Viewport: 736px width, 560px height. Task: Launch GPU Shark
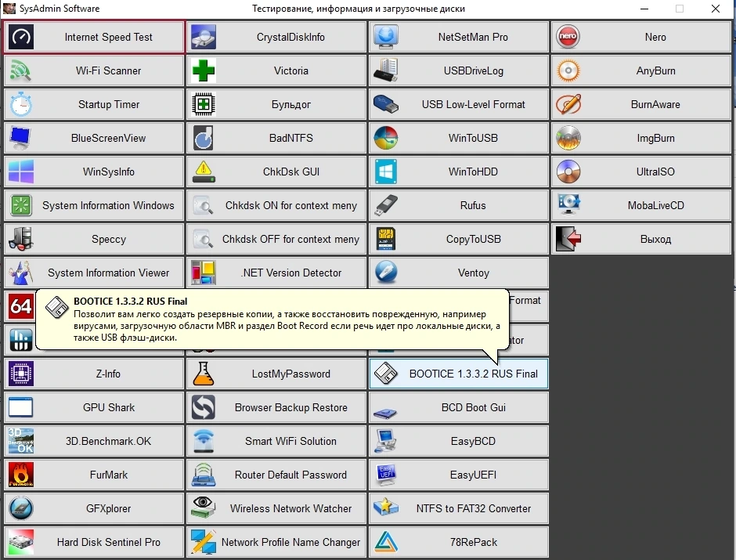[x=94, y=407]
